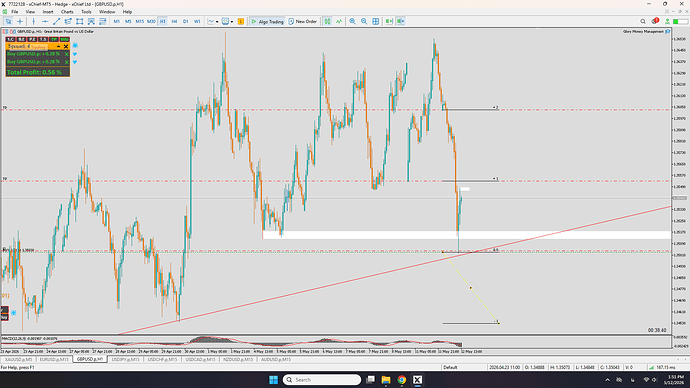Zoom out on the chart
Image resolution: width=690 pixels, height=388 pixels.
[x=364, y=21]
